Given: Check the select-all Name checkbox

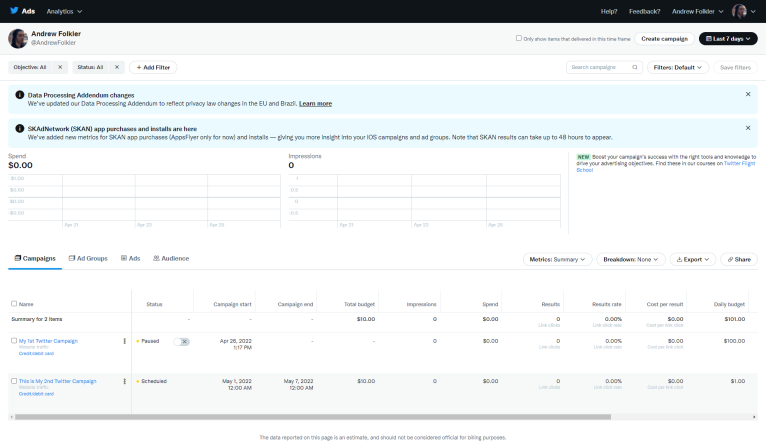Looking at the screenshot, I should 14,303.
